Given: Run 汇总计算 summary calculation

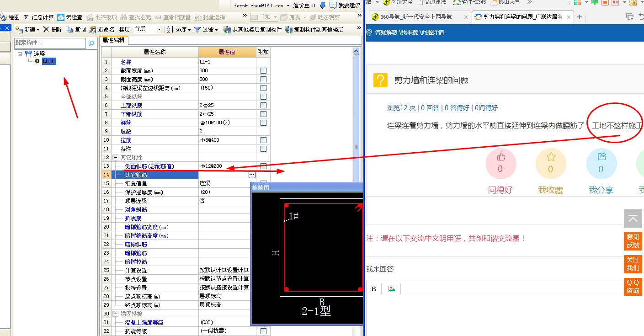Looking at the screenshot, I should pos(38,17).
